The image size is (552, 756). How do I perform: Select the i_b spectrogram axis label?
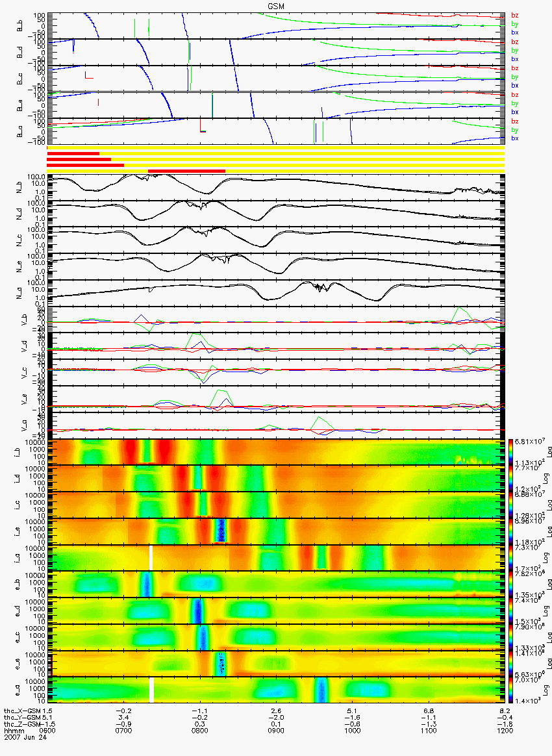(x=16, y=452)
